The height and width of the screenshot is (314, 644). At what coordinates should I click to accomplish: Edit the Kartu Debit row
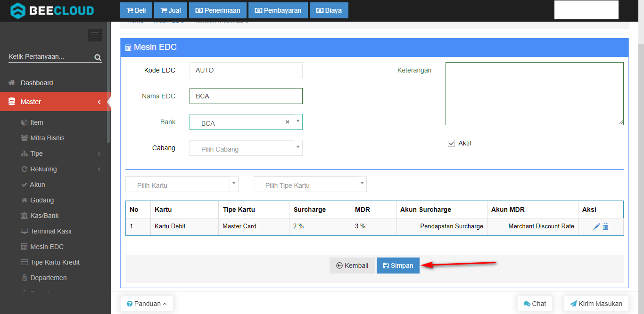coord(597,226)
